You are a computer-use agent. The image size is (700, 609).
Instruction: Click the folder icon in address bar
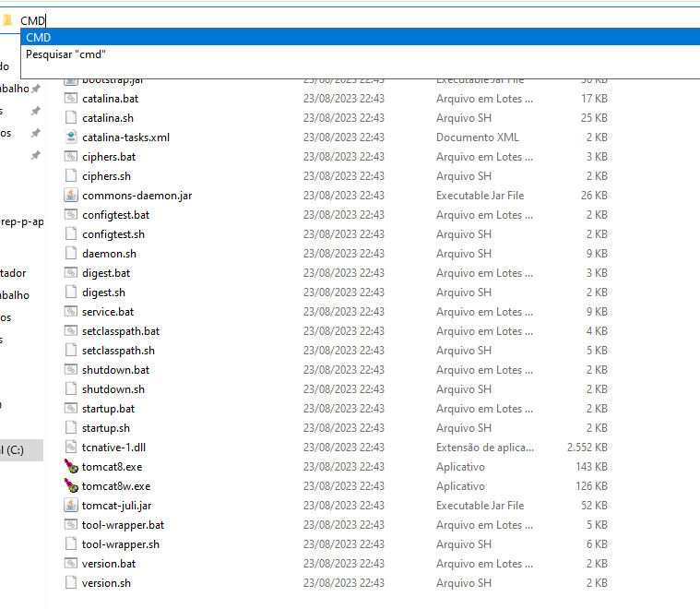point(7,20)
